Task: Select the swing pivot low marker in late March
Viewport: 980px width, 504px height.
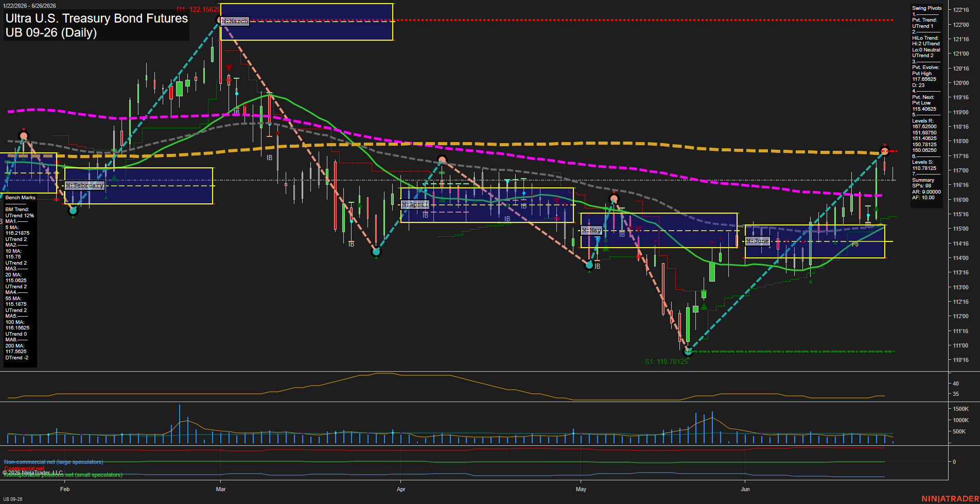Action: coord(376,252)
